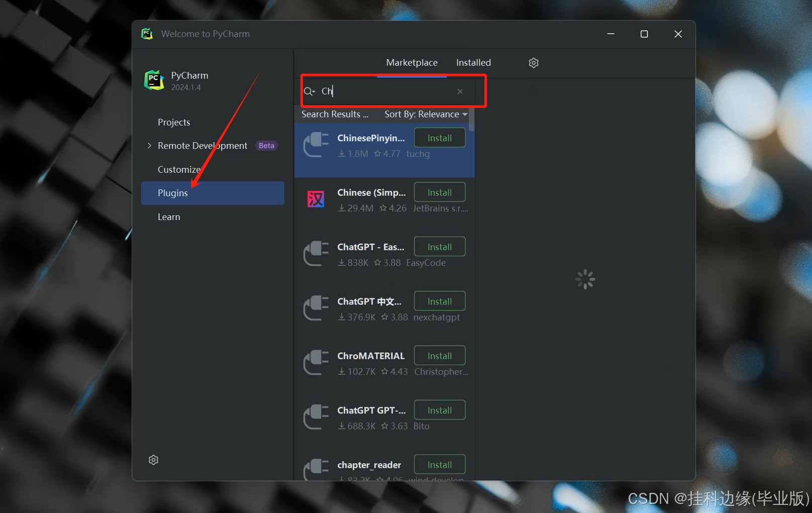
Task: Open the Sort By: Relevance dropdown
Action: point(426,115)
